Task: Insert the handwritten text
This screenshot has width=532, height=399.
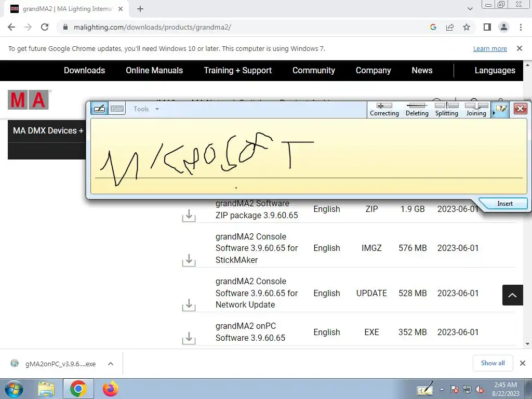Action: 504,204
